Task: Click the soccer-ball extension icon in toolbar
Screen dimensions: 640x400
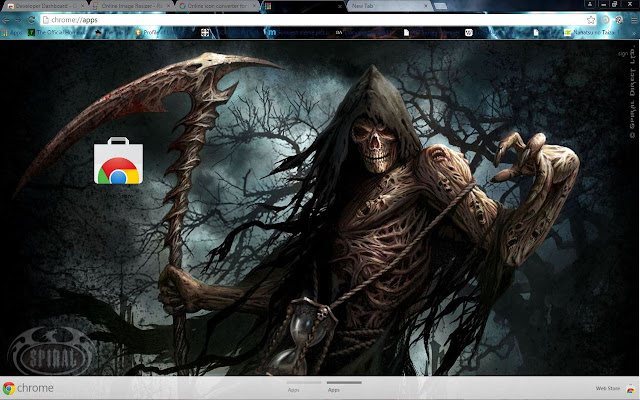Action: (619, 20)
